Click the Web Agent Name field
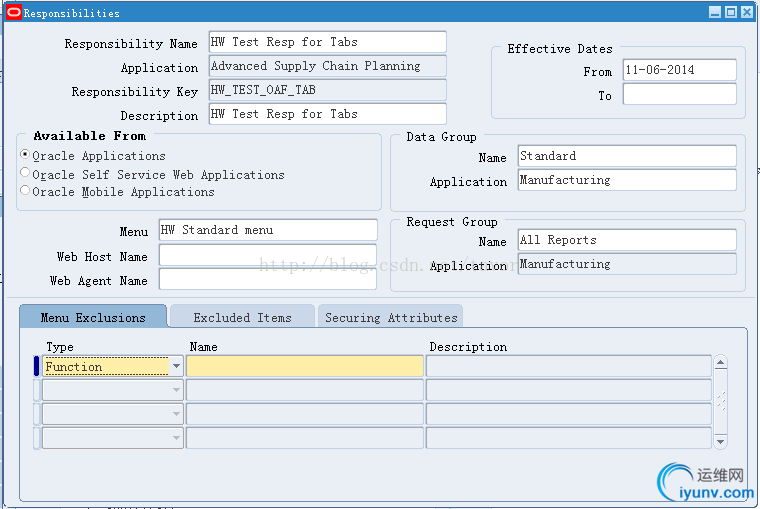This screenshot has height=509, width=760. (268, 279)
